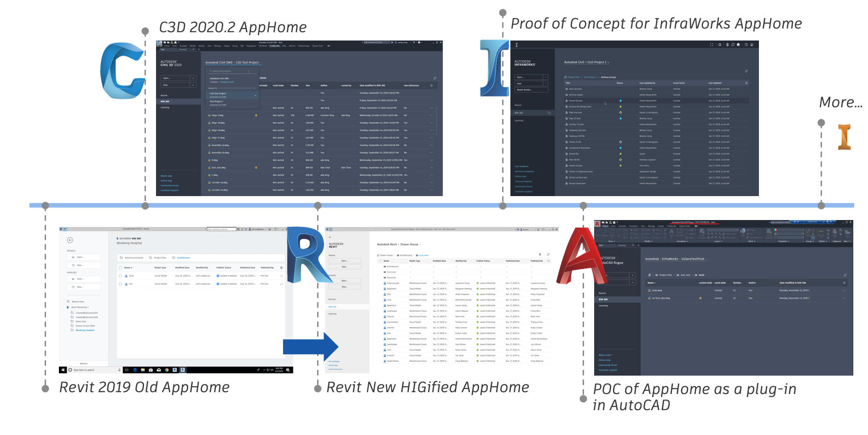
Task: Open Dream school 2019 folder in Revit tree
Action: 85,326
